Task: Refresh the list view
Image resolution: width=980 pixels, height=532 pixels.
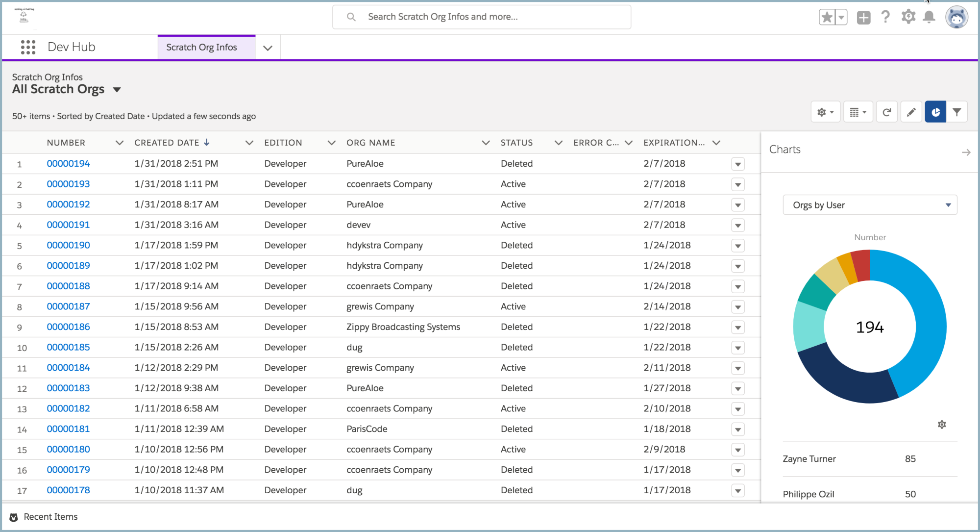Action: [x=887, y=112]
